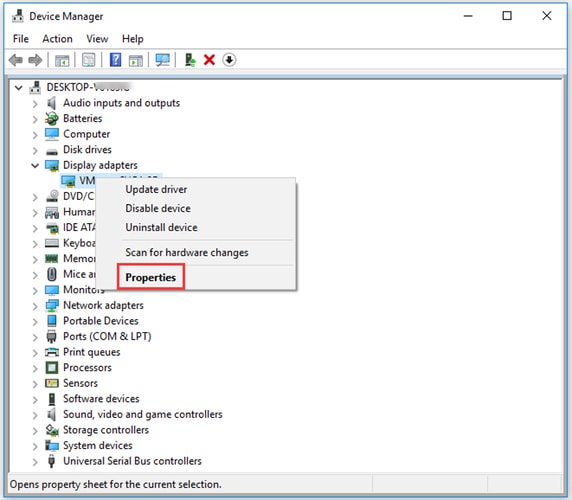Screen dimensions: 572x500
Task: Select Sound, video and game controllers label
Action: [x=143, y=414]
